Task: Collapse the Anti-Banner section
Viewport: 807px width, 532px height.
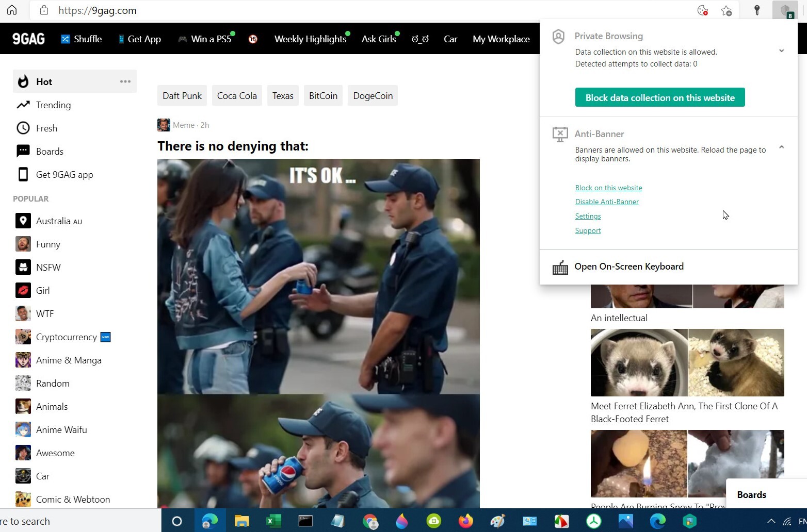Action: click(782, 147)
